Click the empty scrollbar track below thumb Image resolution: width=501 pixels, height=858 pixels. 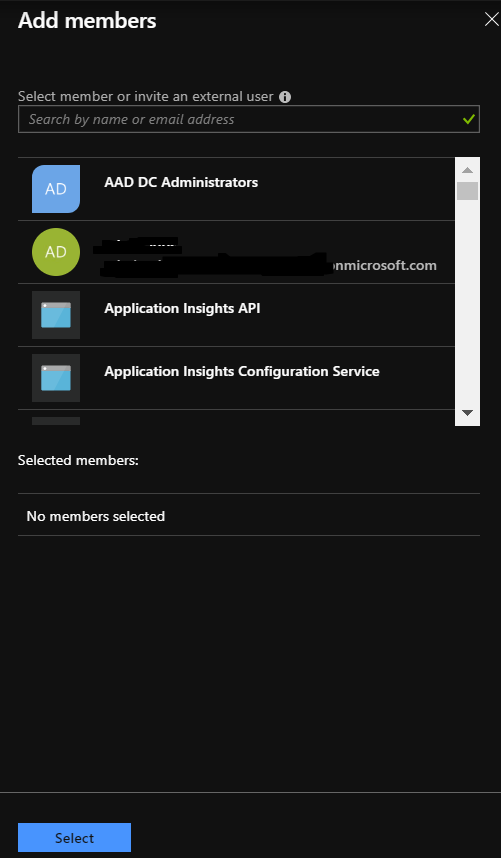click(x=467, y=303)
